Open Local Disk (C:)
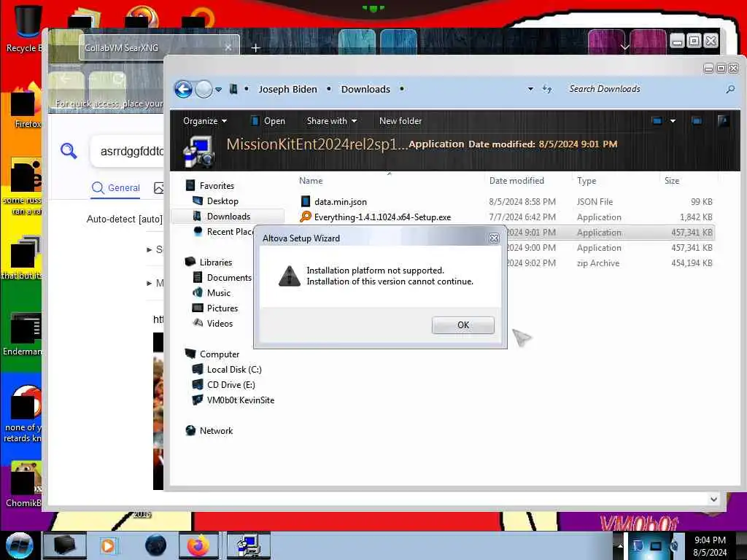The image size is (747, 560). [x=234, y=370]
